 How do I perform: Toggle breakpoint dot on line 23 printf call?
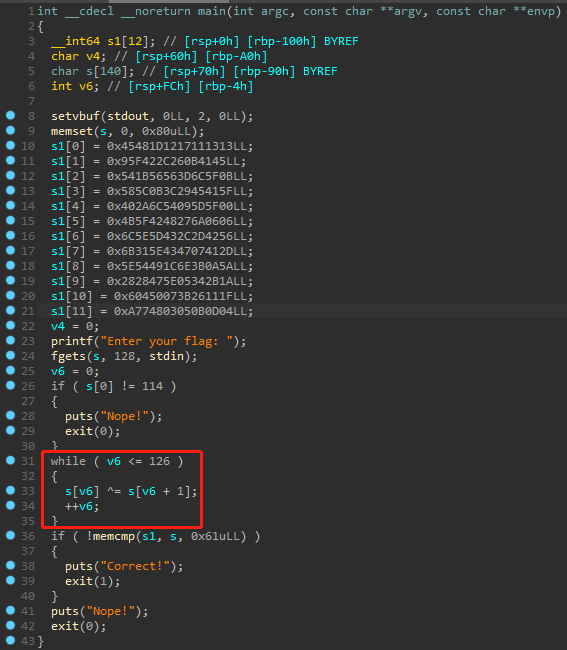click(10, 341)
